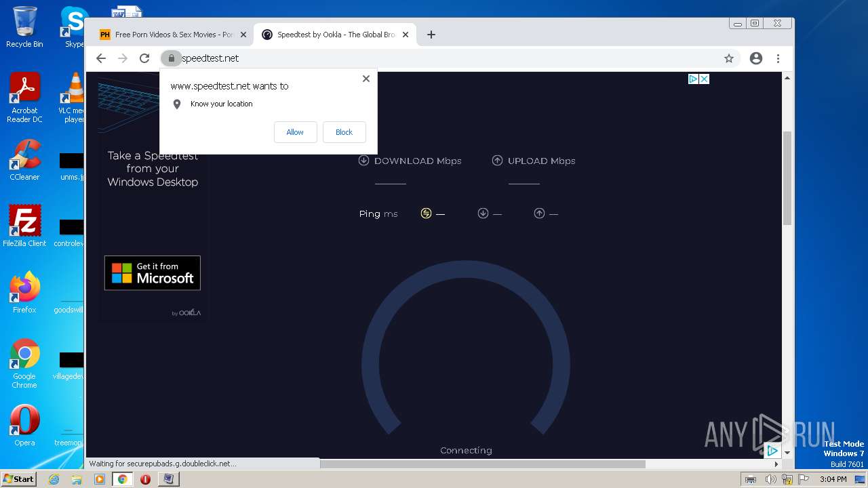
Task: Click the Take a Speedtest desktop ad text
Action: pos(153,169)
